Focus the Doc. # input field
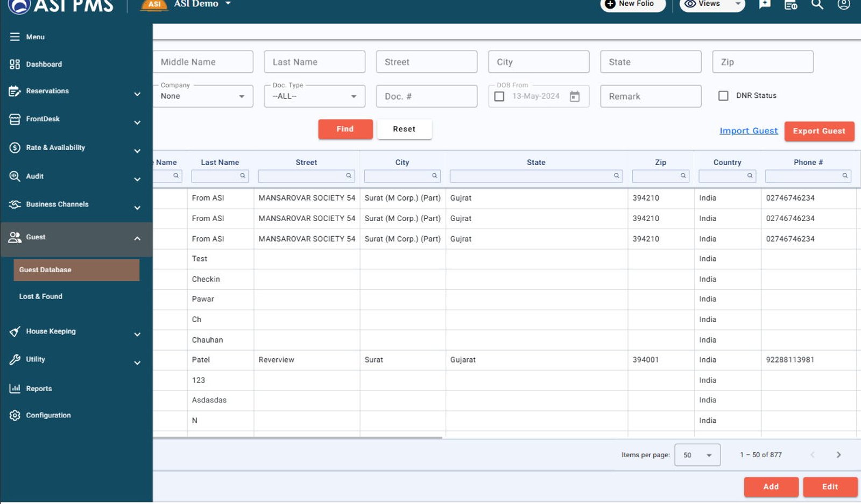The width and height of the screenshot is (861, 504). (x=427, y=96)
